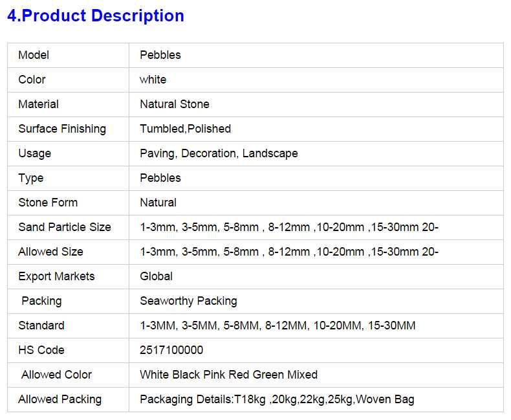Click the Product Description heading
Screen dimensions: 511x420
(96, 16)
